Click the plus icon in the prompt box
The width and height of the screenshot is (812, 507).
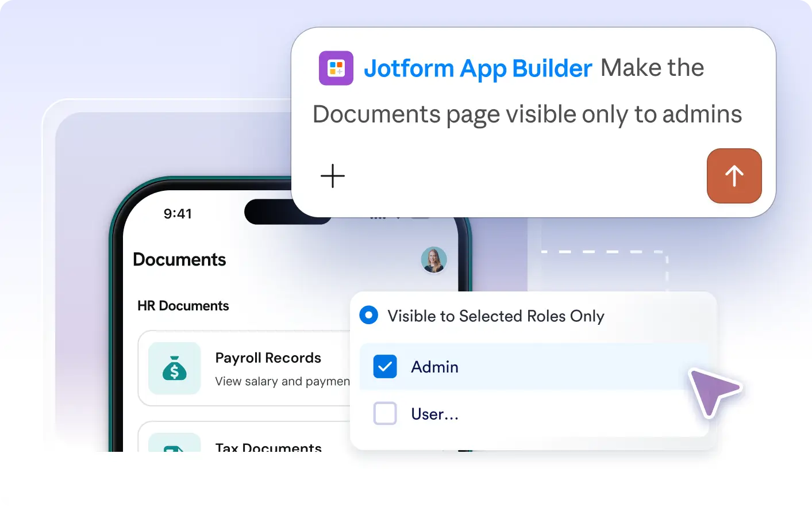pos(333,176)
